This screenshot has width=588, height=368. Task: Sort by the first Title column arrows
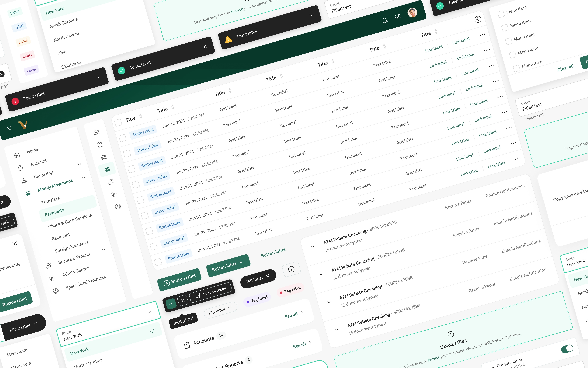[x=141, y=116]
